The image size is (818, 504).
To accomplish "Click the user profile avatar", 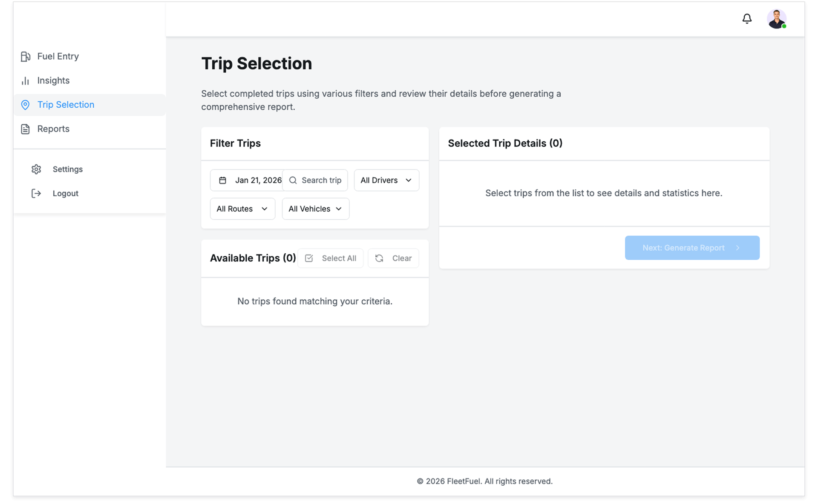I will click(776, 19).
